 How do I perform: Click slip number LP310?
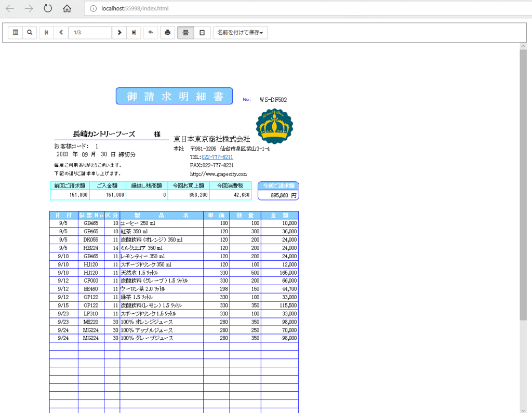pyautogui.click(x=91, y=314)
